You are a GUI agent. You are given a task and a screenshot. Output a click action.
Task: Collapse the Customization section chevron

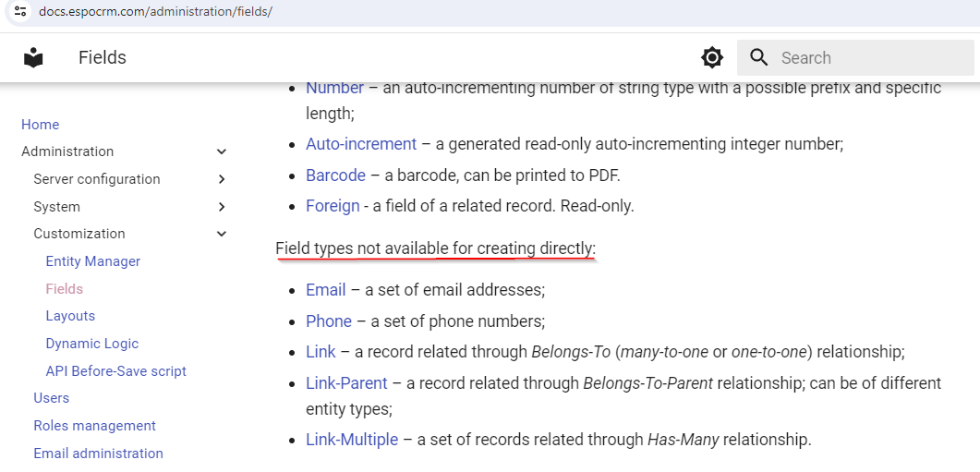[221, 234]
